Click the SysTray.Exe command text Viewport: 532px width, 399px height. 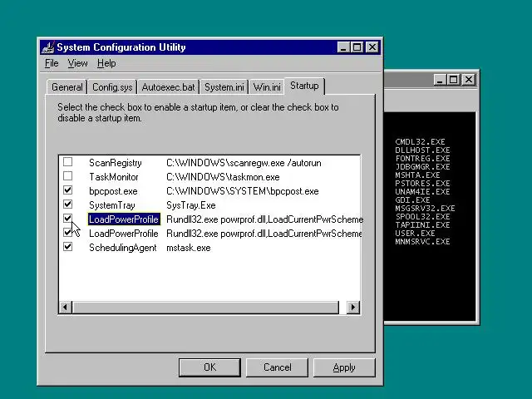[x=191, y=205]
